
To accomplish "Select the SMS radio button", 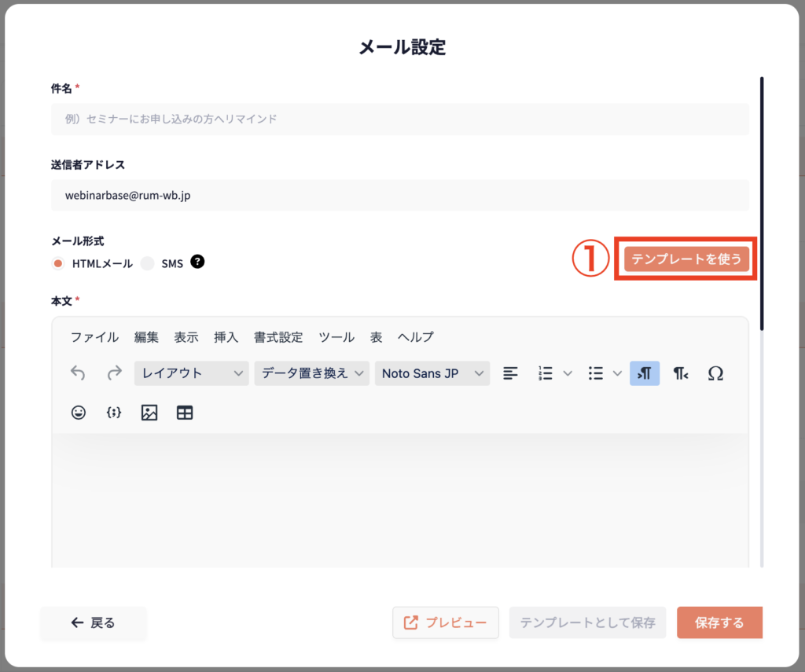I will tap(147, 264).
